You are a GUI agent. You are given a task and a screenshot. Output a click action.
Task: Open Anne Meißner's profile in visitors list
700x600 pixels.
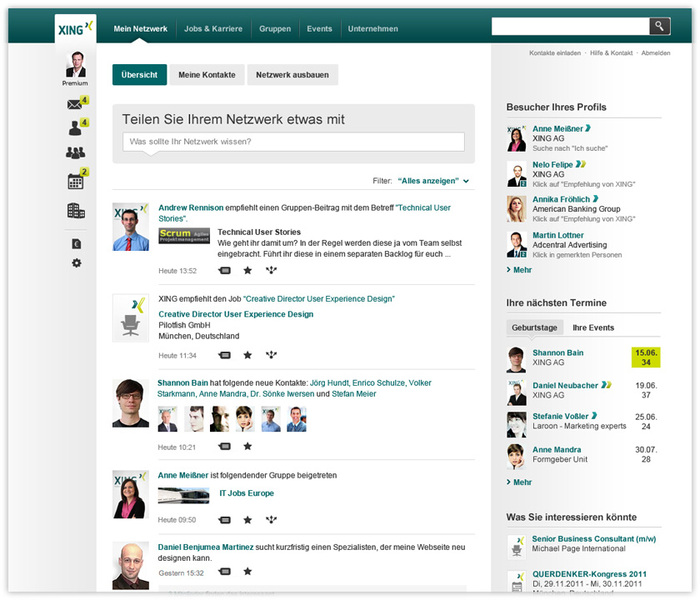558,128
